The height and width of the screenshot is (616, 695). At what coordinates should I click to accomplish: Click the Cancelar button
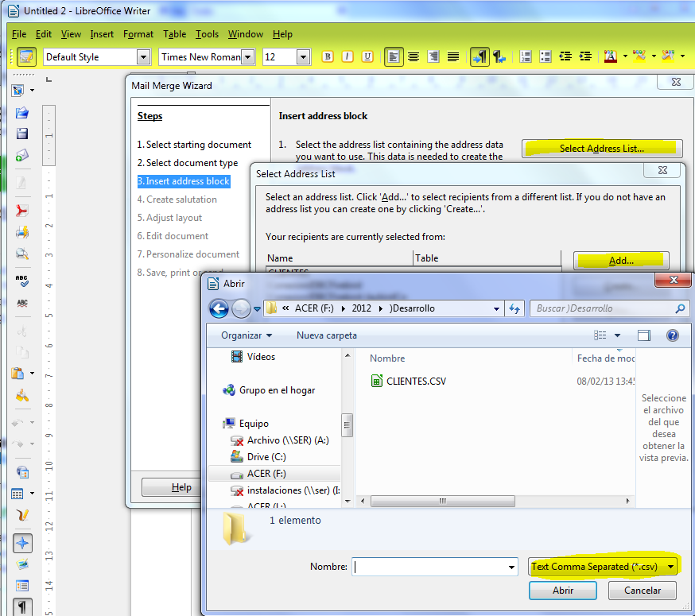(643, 591)
